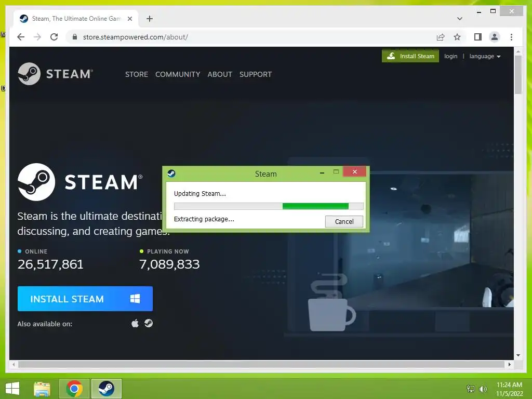Click the green Install Steam header button
532x399 pixels.
(x=410, y=56)
